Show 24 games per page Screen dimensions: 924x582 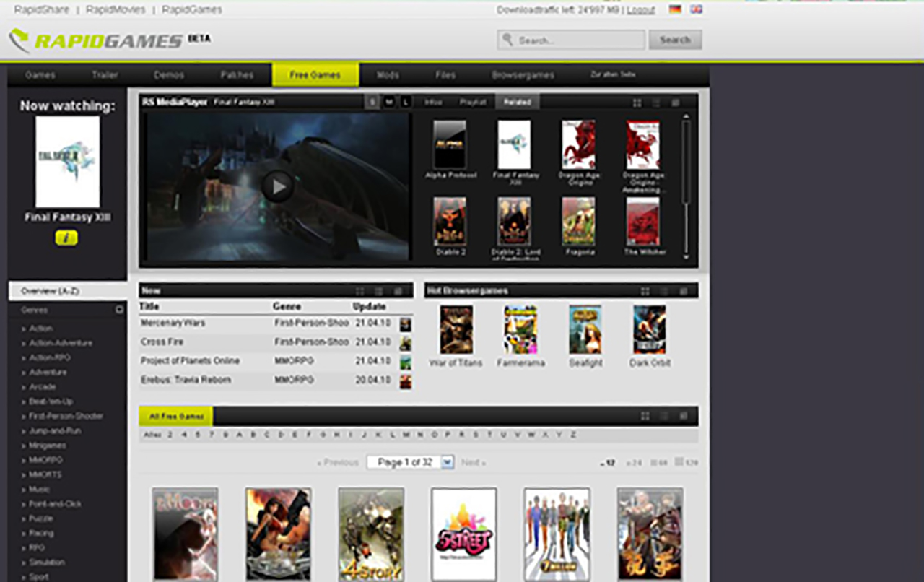(x=634, y=463)
